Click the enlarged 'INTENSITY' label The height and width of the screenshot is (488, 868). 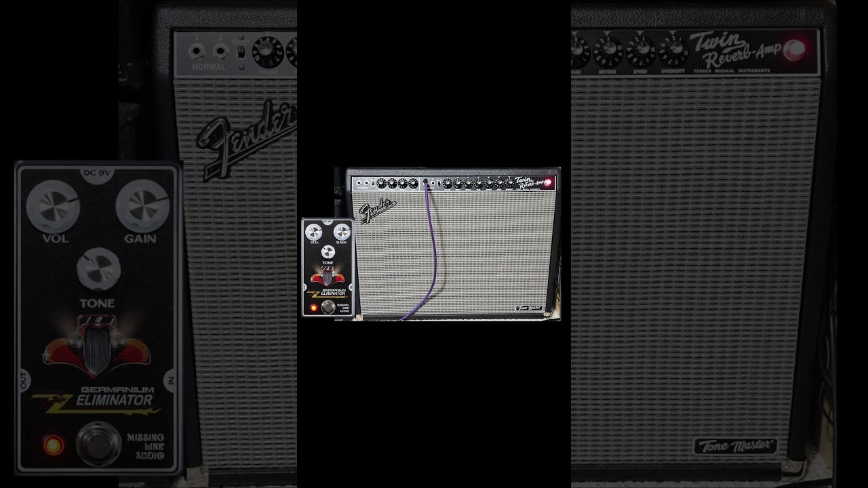click(x=673, y=71)
